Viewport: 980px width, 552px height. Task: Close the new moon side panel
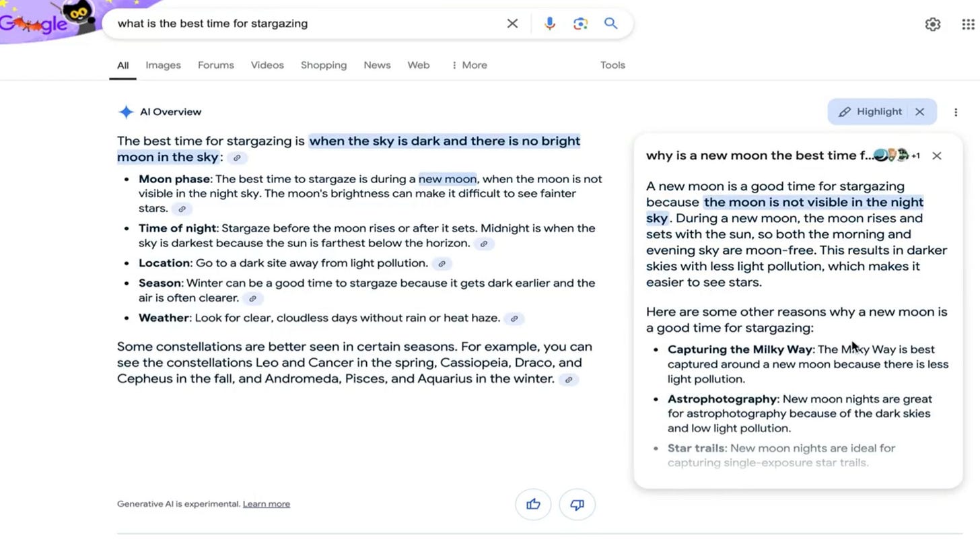click(936, 156)
